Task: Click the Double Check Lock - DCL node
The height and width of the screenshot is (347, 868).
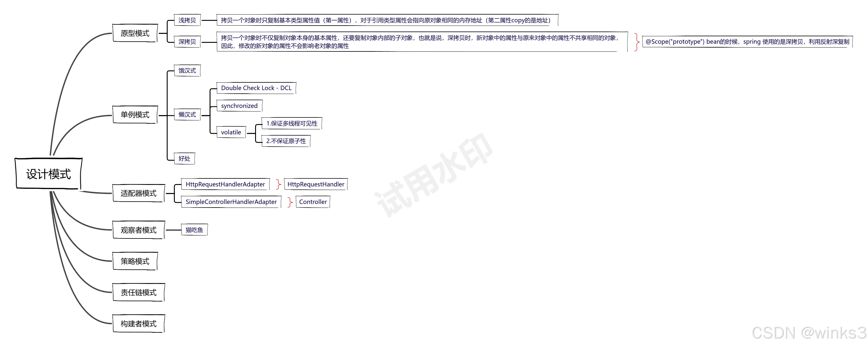Action: pyautogui.click(x=256, y=88)
